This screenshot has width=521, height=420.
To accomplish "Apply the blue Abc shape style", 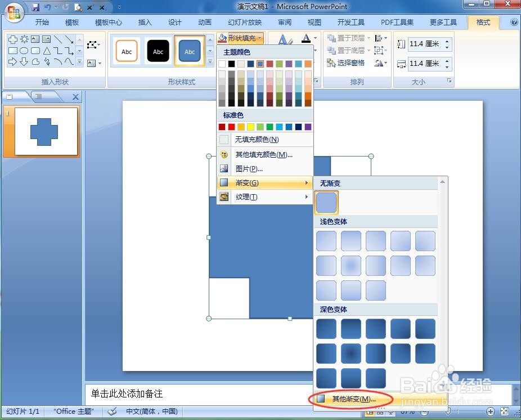I will (x=190, y=51).
